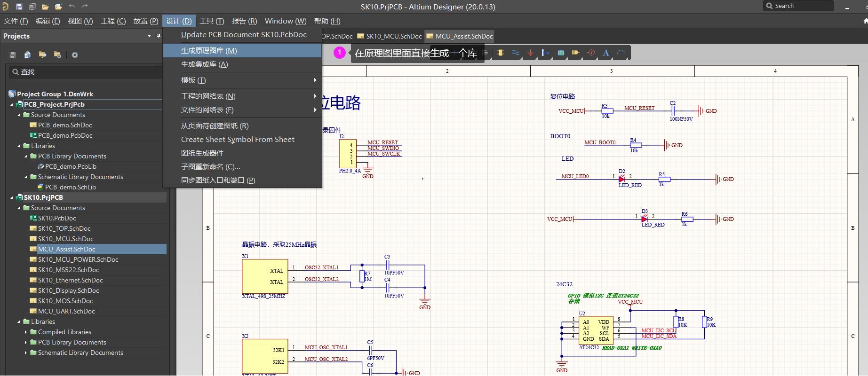Expand the Compiled Libraries folder
The width and height of the screenshot is (868, 376).
[x=26, y=332]
